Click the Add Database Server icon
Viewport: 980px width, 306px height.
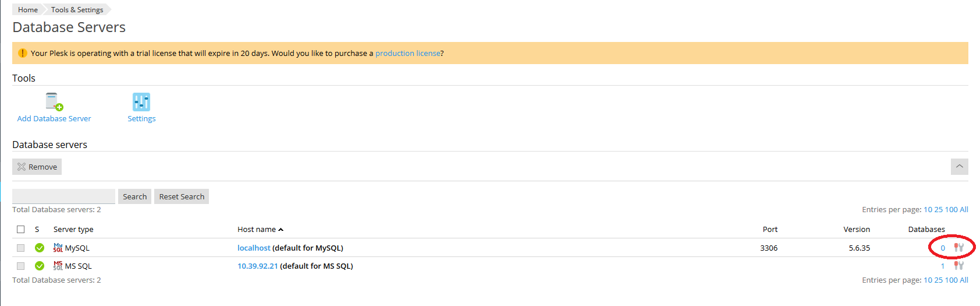pyautogui.click(x=54, y=102)
